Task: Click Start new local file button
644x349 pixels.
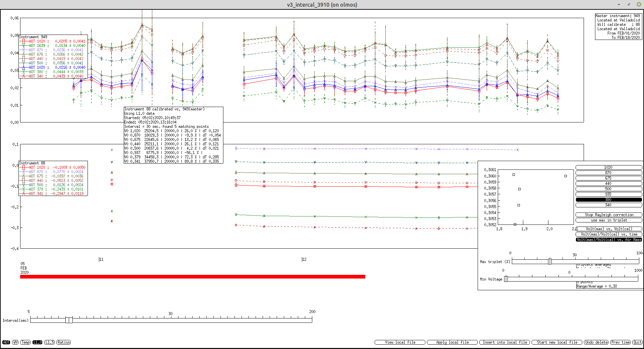Action: click(557, 342)
